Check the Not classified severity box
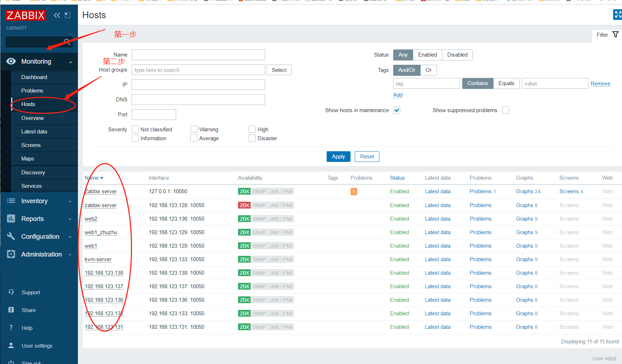Screen dimensions: 622x364 point(135,129)
